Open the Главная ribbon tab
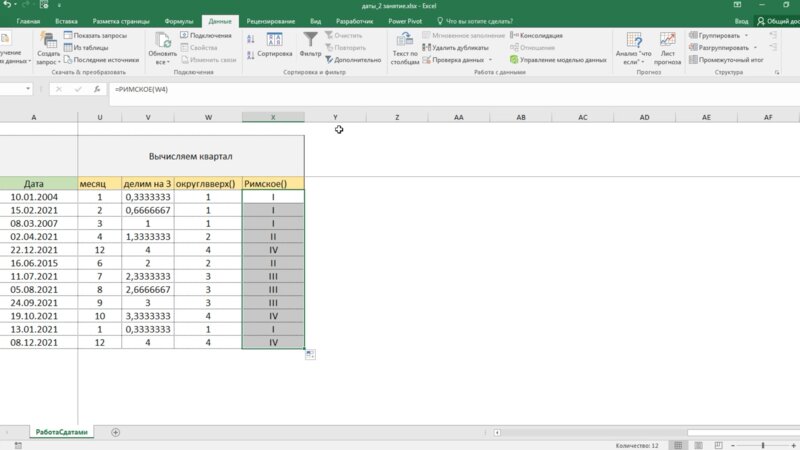The width and height of the screenshot is (800, 450). pos(28,21)
